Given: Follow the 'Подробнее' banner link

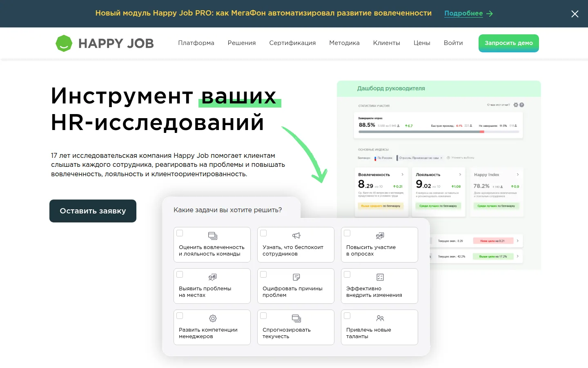Looking at the screenshot, I should (463, 13).
